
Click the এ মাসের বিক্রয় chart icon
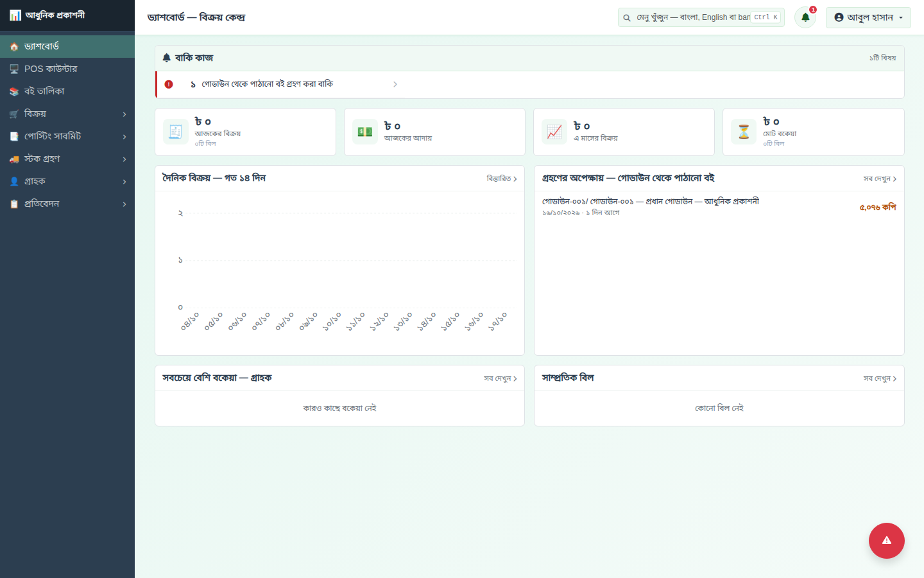pos(554,132)
